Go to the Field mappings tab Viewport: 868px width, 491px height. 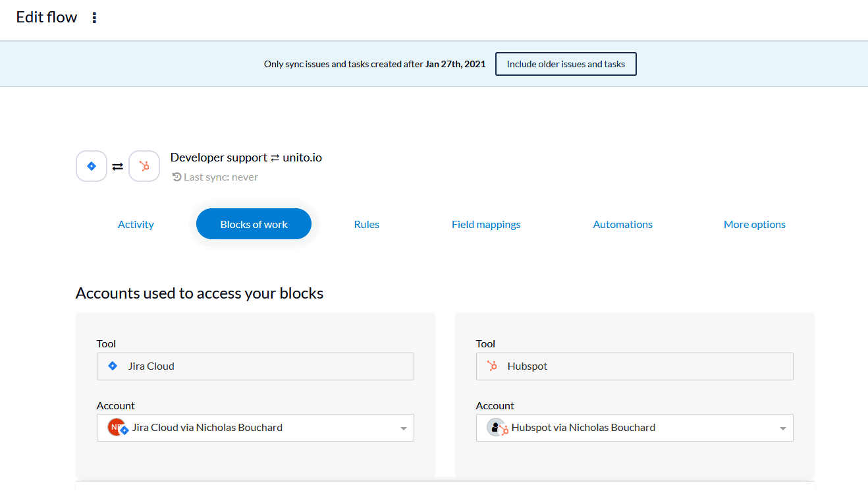tap(486, 224)
